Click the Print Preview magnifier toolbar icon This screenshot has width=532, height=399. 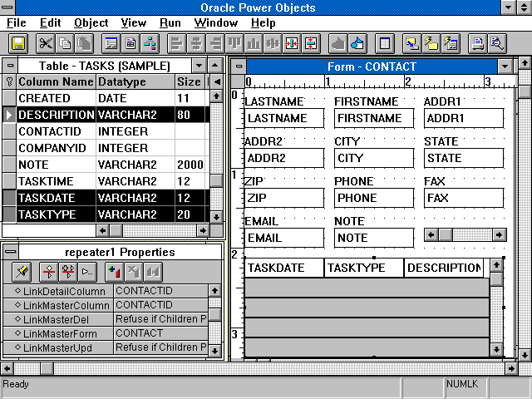(x=497, y=43)
